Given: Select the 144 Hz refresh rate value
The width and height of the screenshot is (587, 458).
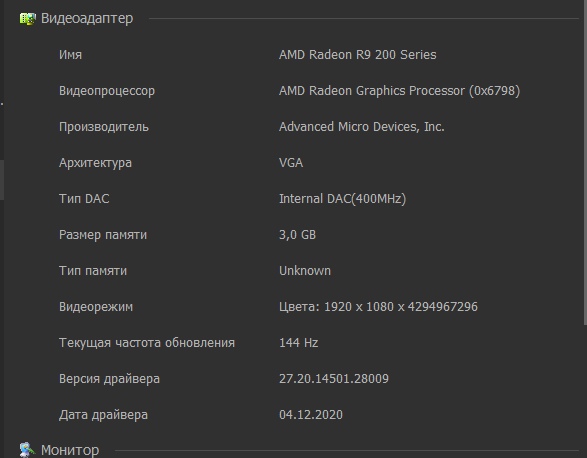Looking at the screenshot, I should pos(299,343).
